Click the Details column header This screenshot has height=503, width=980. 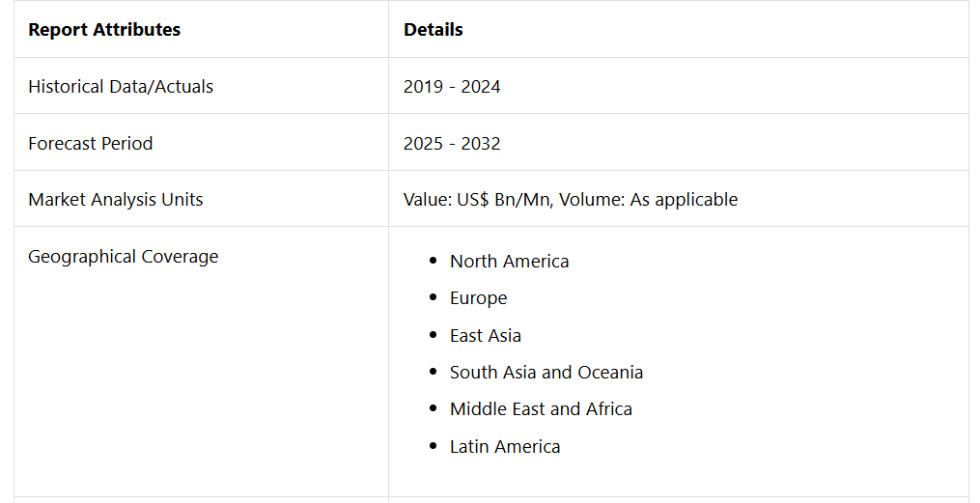coord(434,30)
